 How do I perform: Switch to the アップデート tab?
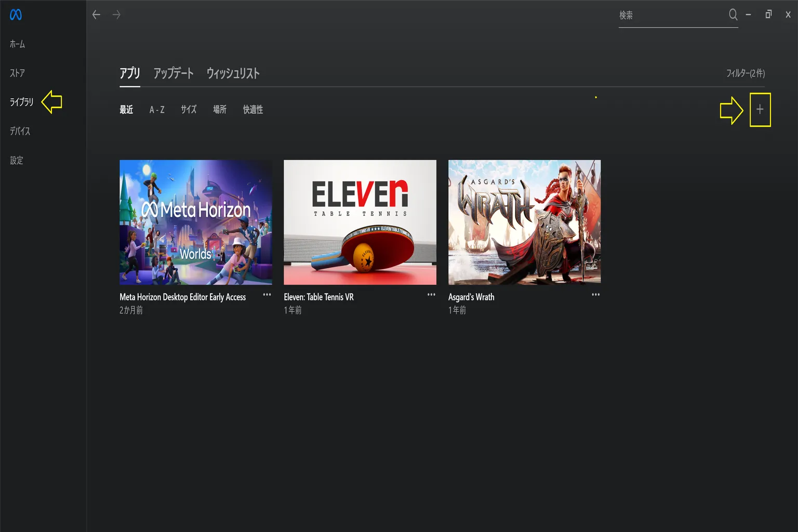(x=174, y=73)
